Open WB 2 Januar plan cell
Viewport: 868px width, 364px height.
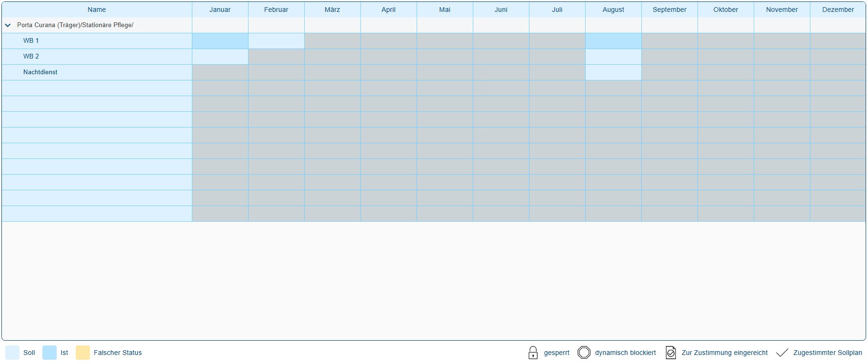(220, 57)
